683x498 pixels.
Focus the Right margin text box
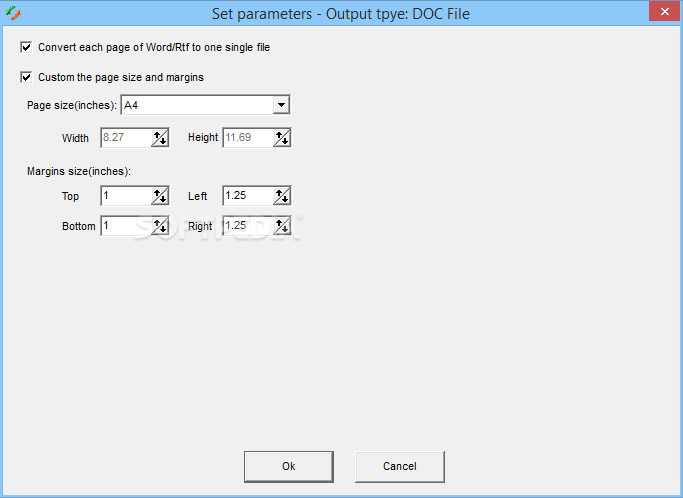pos(246,226)
